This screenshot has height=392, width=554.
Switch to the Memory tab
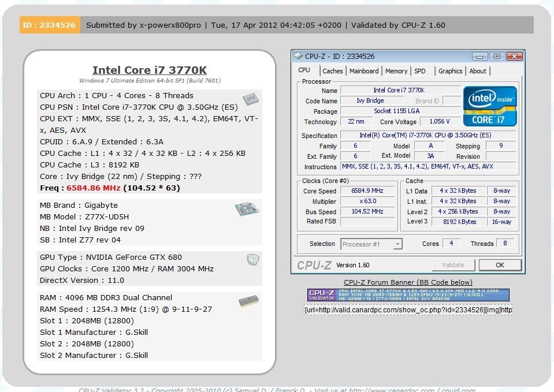click(396, 71)
